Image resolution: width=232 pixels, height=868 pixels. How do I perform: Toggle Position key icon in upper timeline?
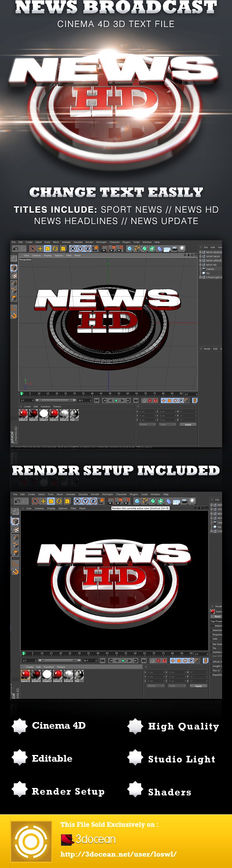click(x=164, y=400)
